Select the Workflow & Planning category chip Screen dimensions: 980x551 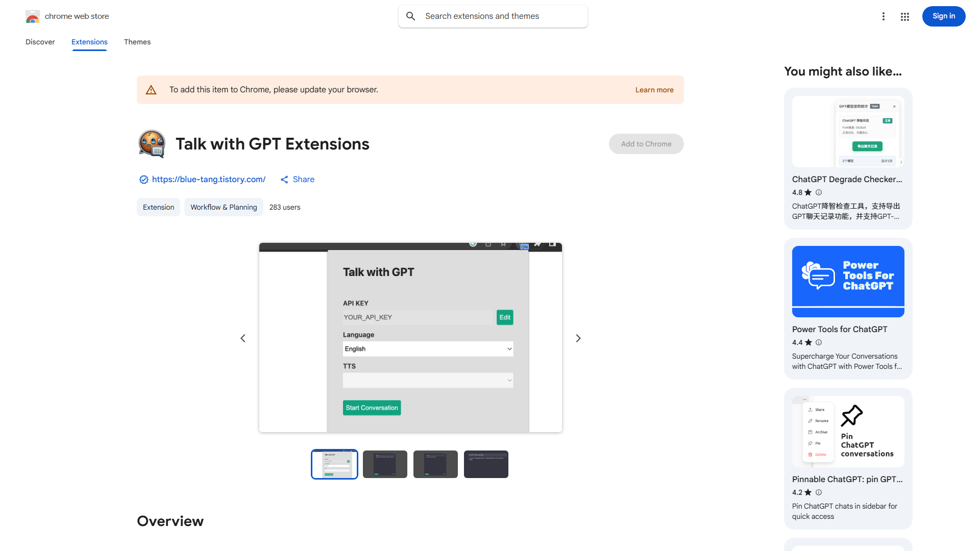pos(224,207)
